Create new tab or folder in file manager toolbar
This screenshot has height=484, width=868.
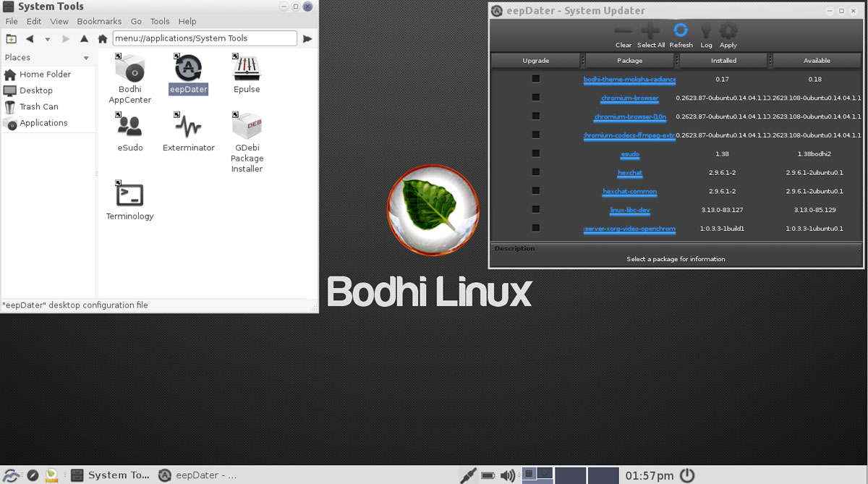pos(11,38)
